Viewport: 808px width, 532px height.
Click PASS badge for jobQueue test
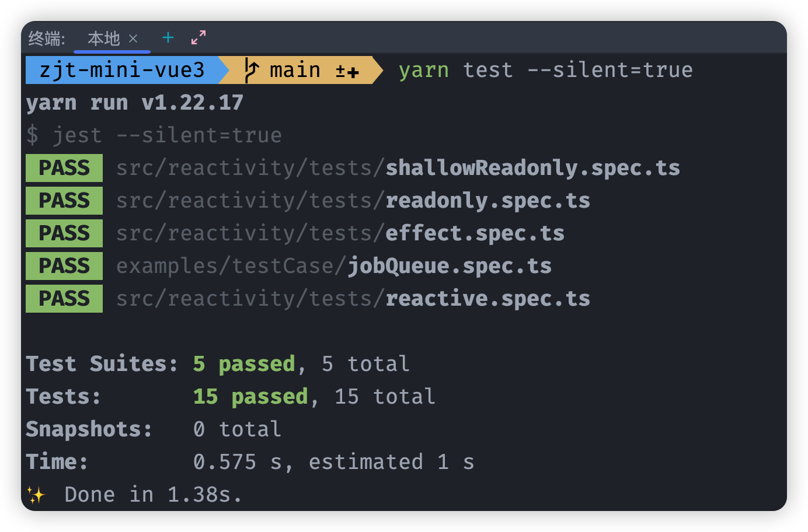point(64,266)
